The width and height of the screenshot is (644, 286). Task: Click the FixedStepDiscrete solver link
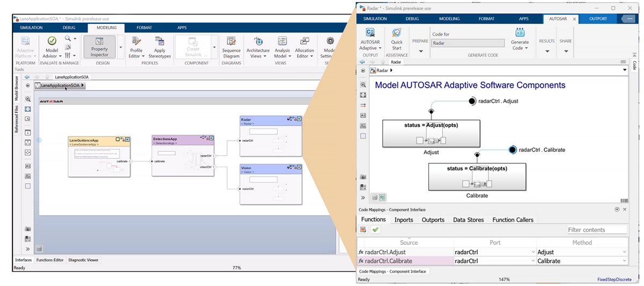pos(616,280)
